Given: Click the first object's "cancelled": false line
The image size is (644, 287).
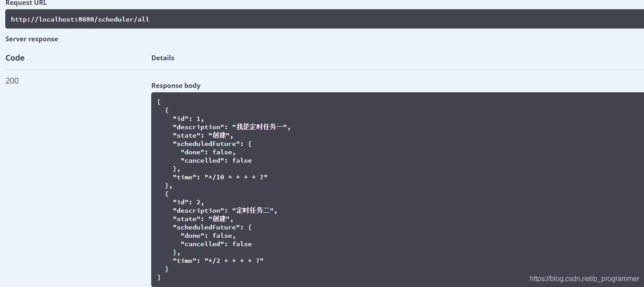Looking at the screenshot, I should pyautogui.click(x=216, y=160).
